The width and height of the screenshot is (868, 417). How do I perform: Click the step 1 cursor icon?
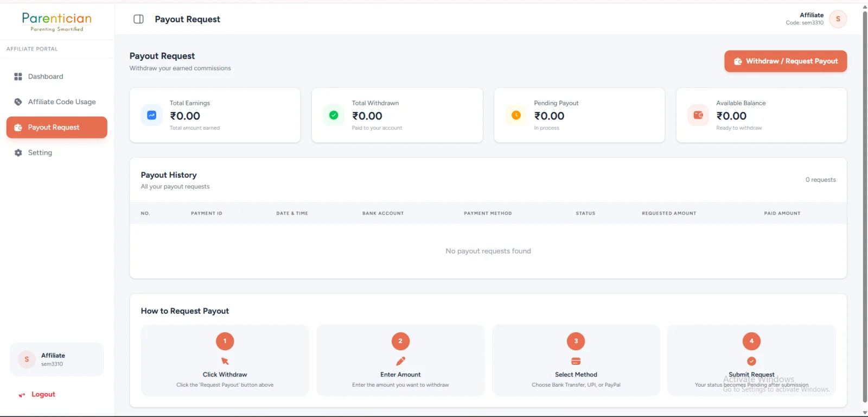225,361
